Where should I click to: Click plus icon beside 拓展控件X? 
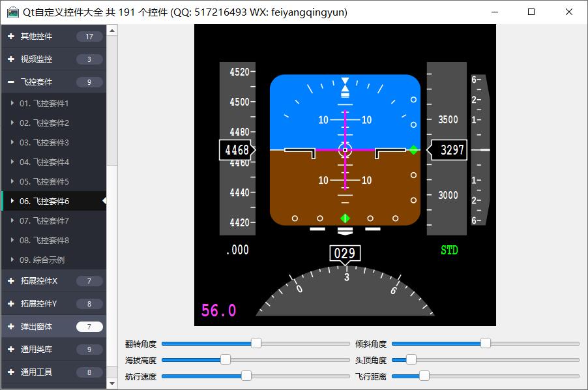point(11,281)
